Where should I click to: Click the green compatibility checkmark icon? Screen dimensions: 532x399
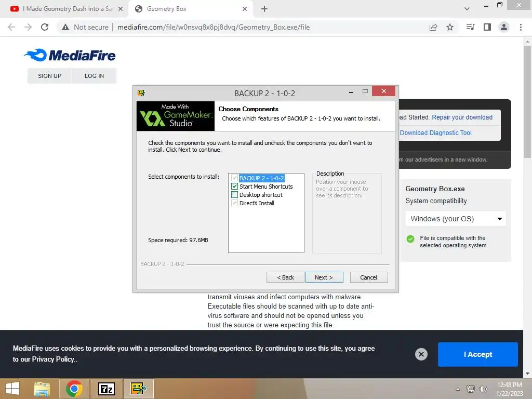[410, 239]
